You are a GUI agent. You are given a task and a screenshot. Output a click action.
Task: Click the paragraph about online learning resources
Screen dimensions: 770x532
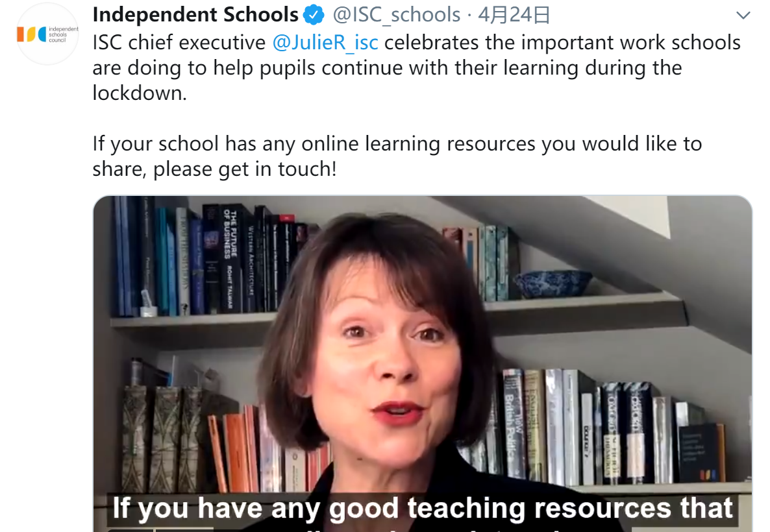(397, 156)
